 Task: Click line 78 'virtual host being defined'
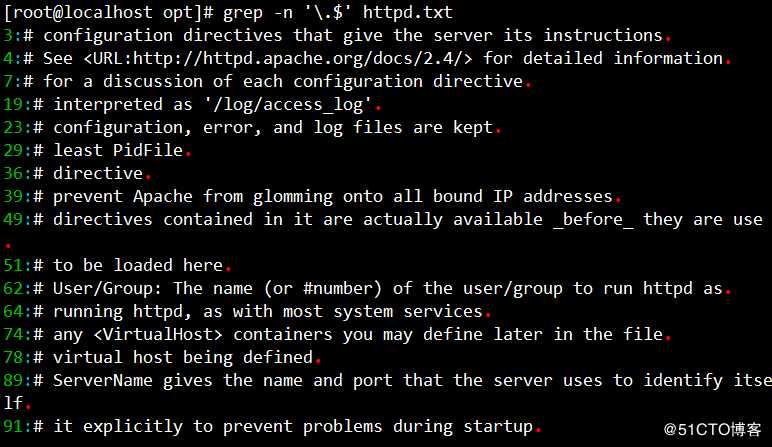183,357
